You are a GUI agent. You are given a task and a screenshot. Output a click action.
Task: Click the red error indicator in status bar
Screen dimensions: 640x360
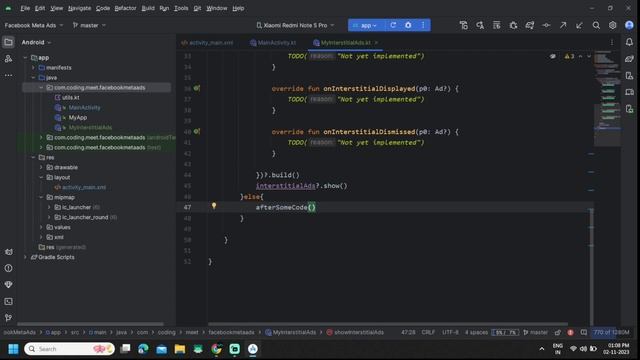tap(570, 332)
